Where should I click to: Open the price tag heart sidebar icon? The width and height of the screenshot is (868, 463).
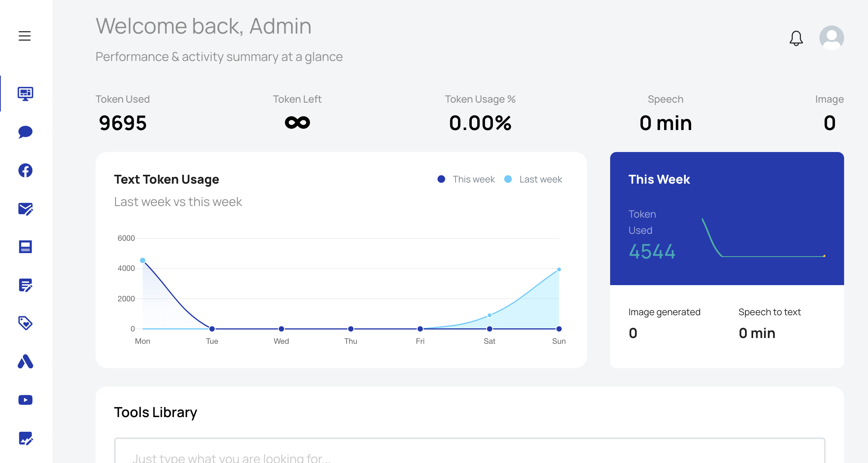[x=25, y=323]
